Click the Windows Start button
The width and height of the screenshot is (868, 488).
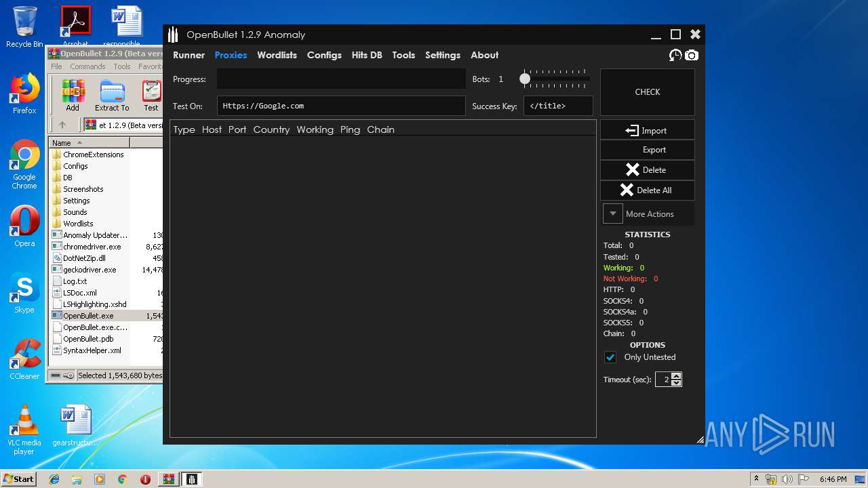coord(18,479)
